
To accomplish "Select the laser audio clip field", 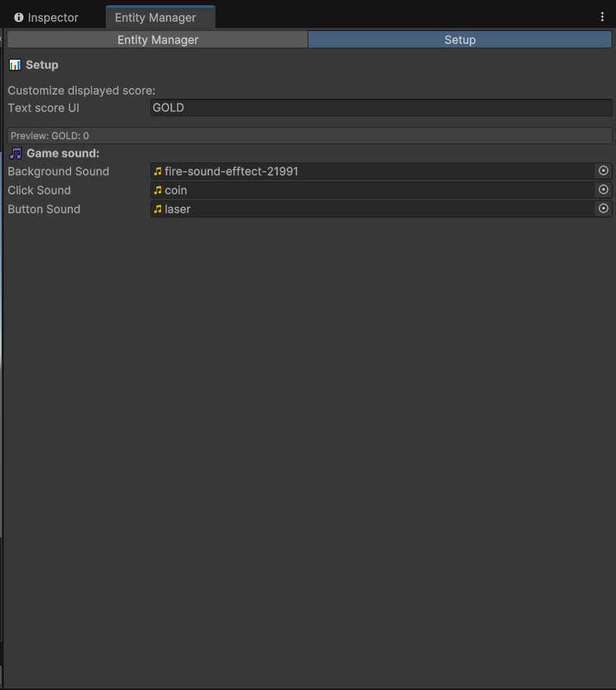I will pos(373,209).
